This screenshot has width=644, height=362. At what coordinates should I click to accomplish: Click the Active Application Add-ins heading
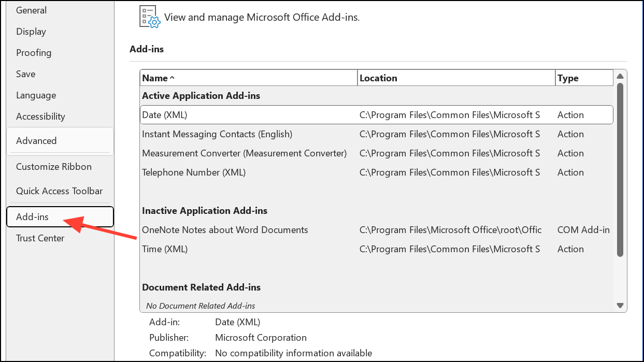[201, 96]
